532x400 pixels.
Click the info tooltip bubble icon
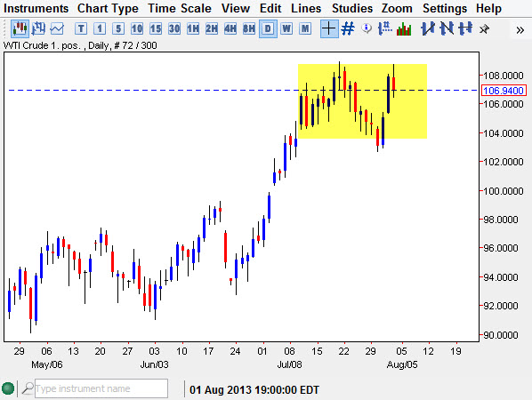tap(367, 28)
